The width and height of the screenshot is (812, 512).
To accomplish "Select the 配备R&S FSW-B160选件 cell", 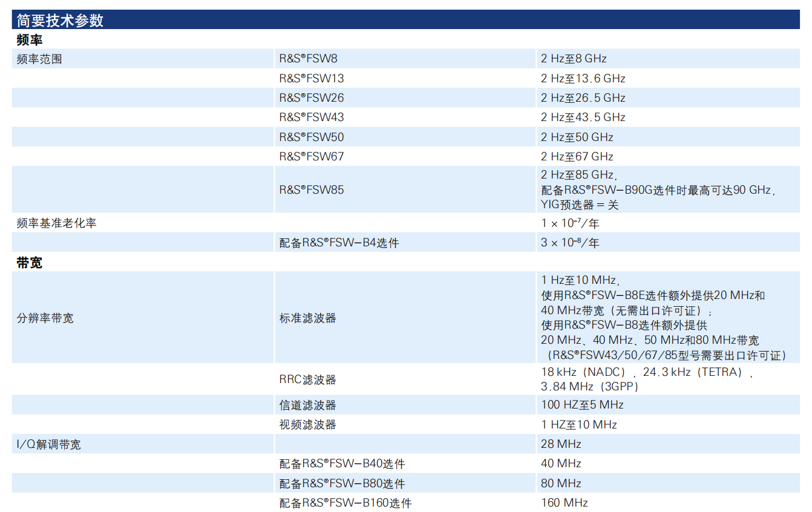I will (345, 503).
